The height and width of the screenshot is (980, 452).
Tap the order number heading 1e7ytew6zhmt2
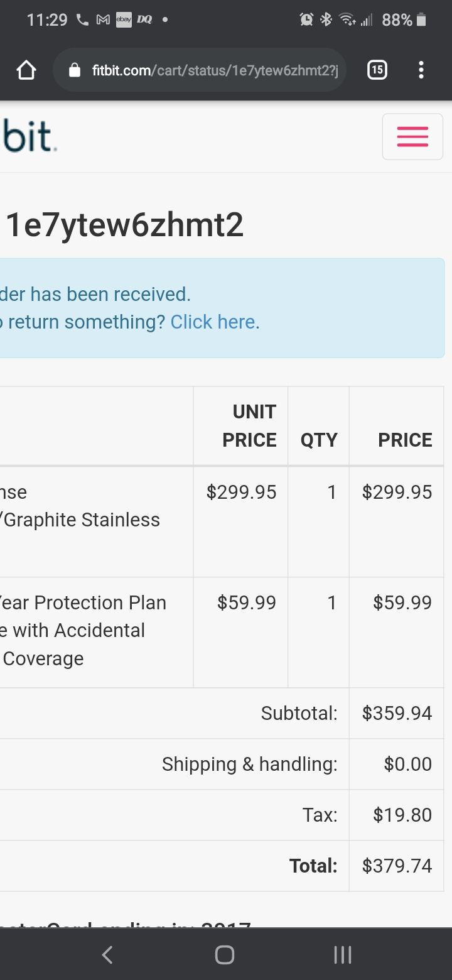pos(124,226)
